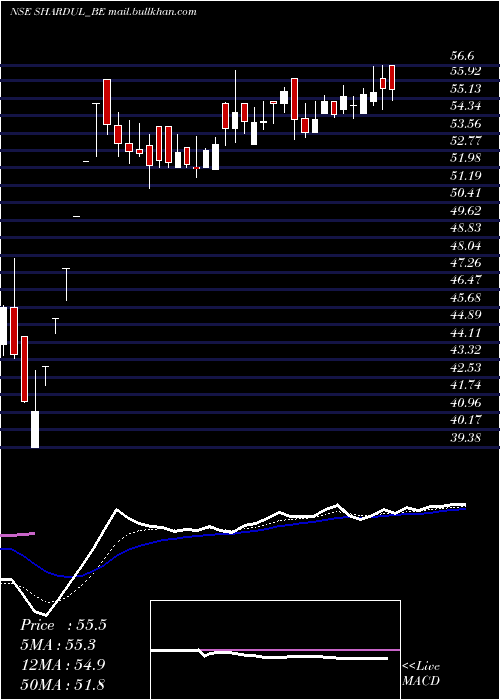Select the 45.68 price axis label
This screenshot has width=500, height=700.
coord(466,297)
